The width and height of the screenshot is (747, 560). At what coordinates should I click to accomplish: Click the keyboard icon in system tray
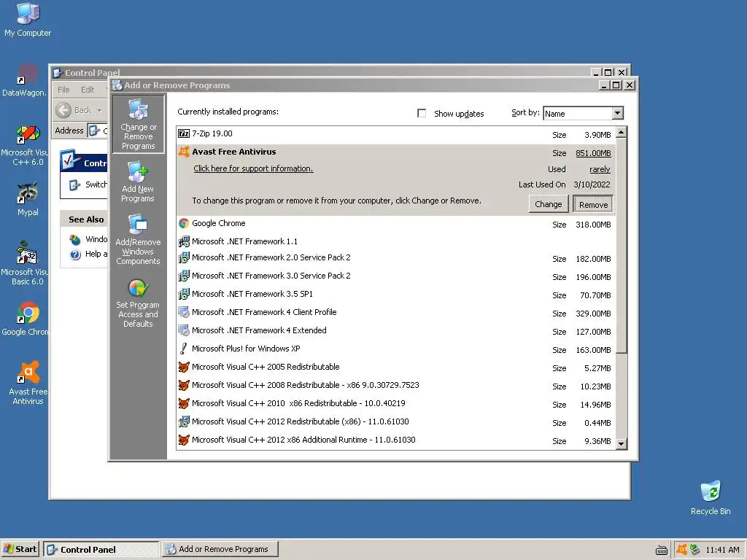pyautogui.click(x=662, y=551)
